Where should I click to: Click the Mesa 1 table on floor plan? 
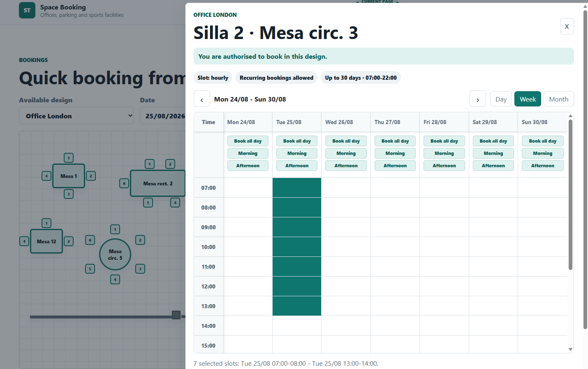pyautogui.click(x=69, y=176)
